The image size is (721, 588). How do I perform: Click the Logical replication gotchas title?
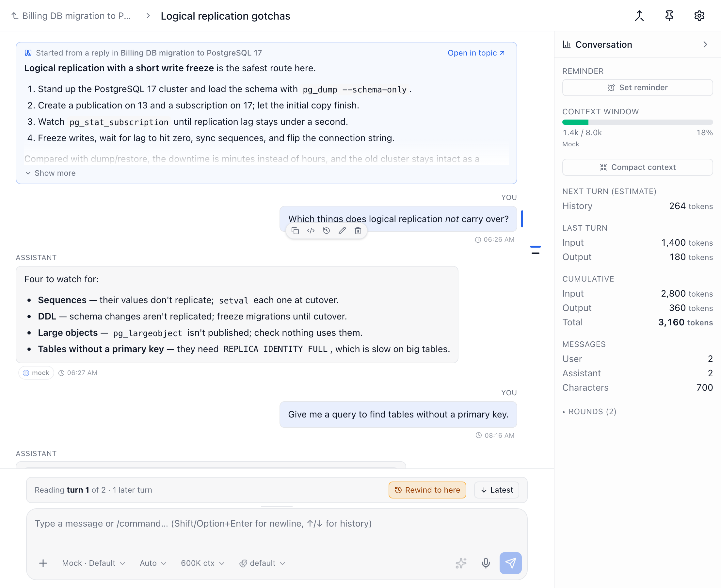[225, 16]
